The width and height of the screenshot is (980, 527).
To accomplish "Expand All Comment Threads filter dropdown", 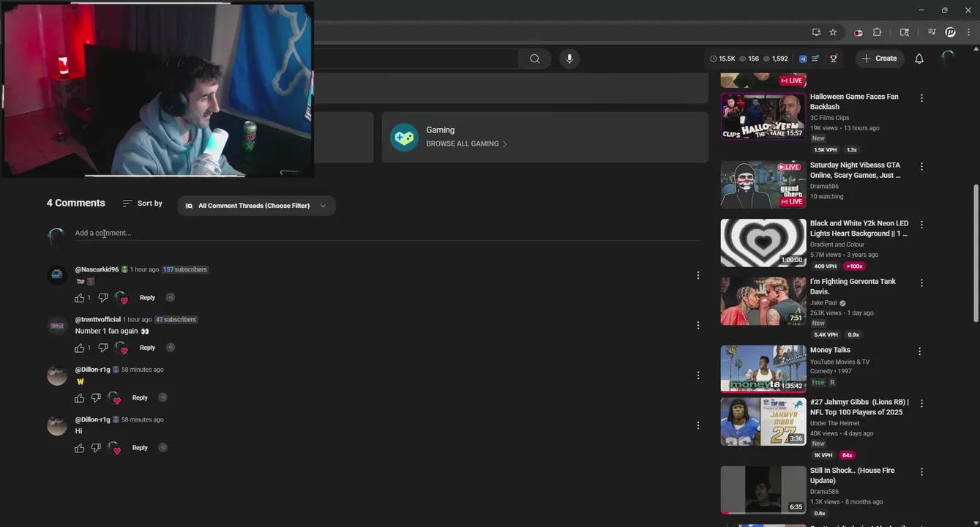I will 256,206.
